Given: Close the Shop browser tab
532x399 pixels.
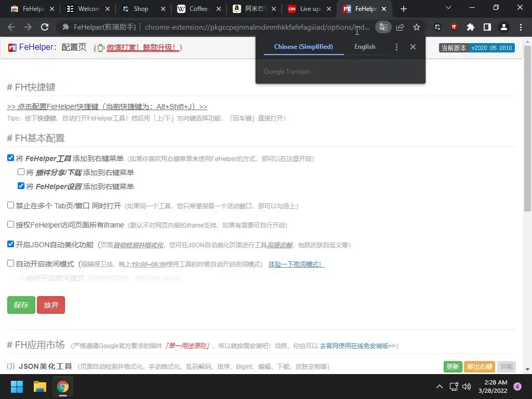Looking at the screenshot, I should pos(163,9).
